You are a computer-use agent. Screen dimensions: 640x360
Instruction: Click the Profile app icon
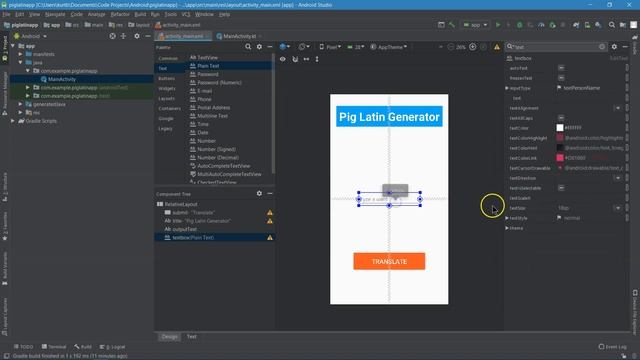point(541,25)
